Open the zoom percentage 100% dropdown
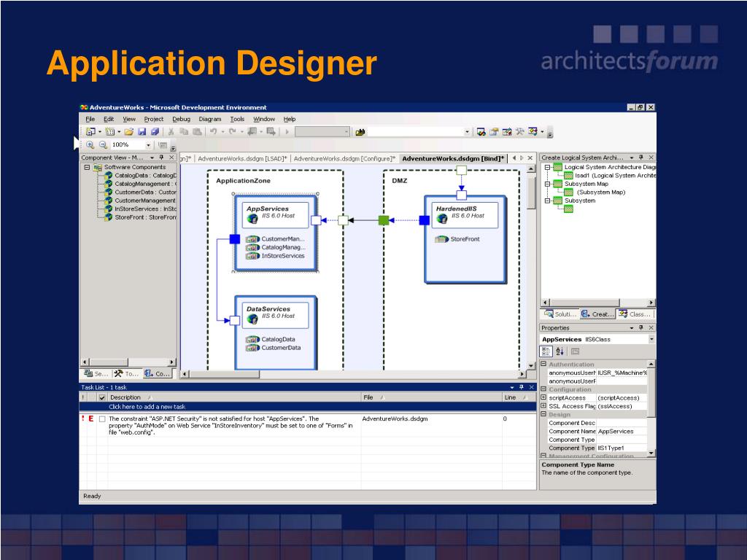The height and width of the screenshot is (560, 747). coord(148,145)
